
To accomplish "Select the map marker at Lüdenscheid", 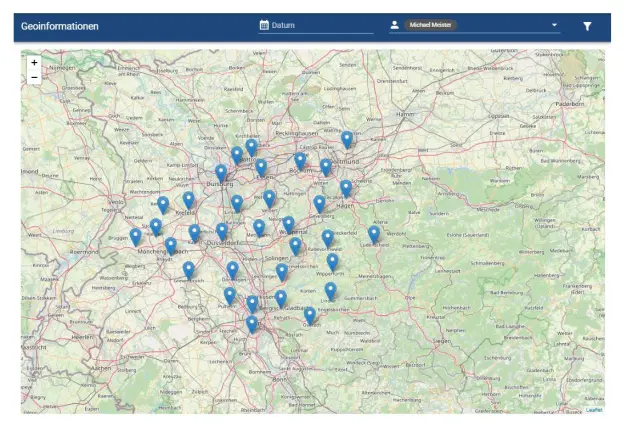I will 374,233.
